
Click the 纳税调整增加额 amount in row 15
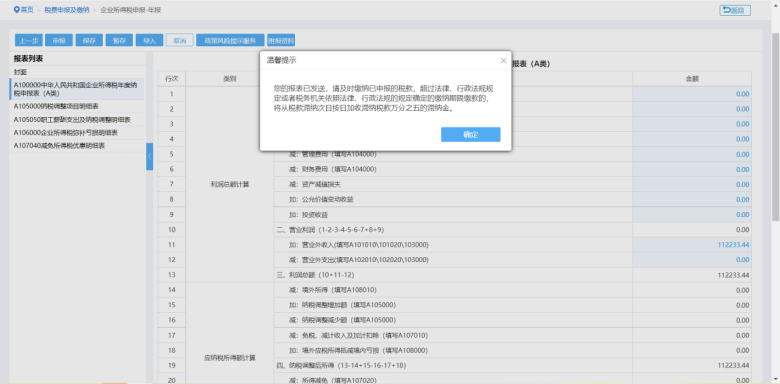[692, 305]
